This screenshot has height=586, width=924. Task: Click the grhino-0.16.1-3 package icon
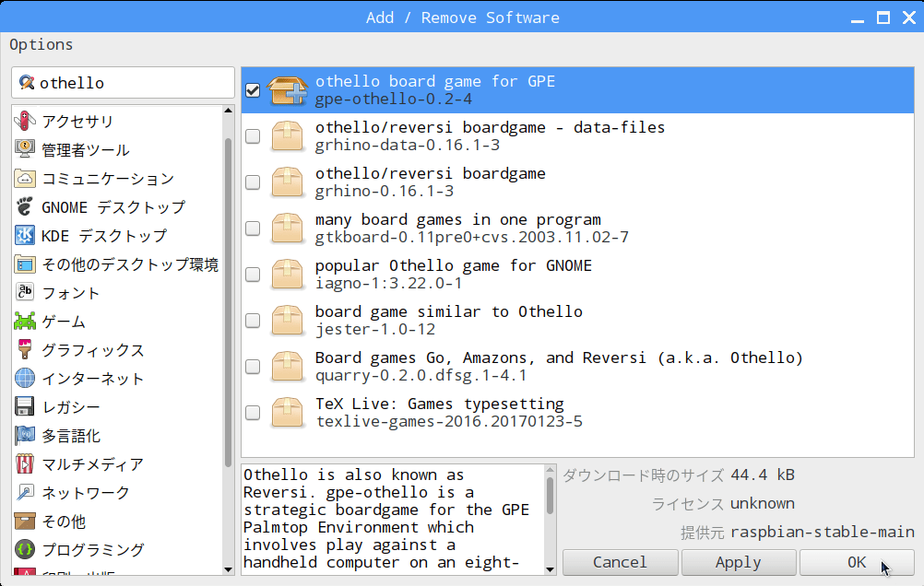pos(287,182)
